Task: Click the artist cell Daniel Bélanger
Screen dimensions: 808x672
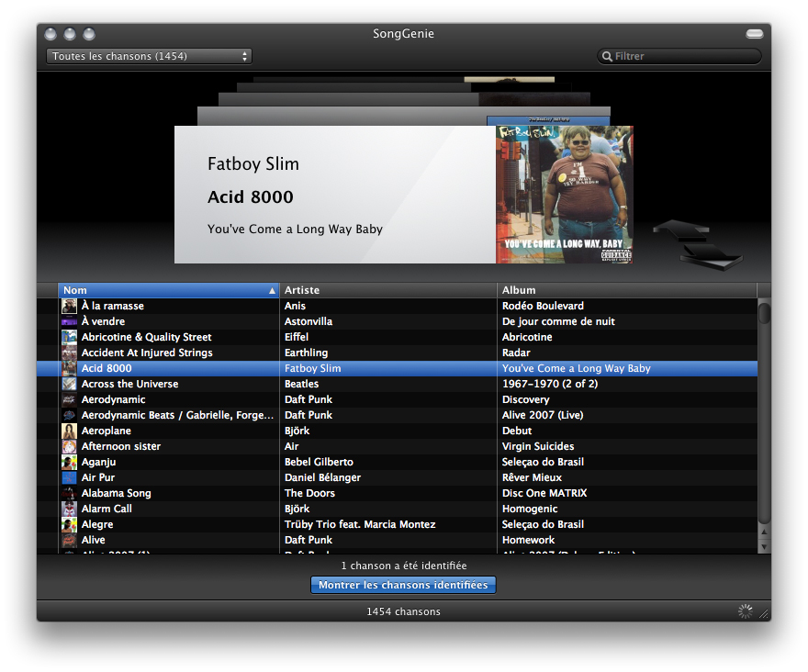Action: point(322,477)
